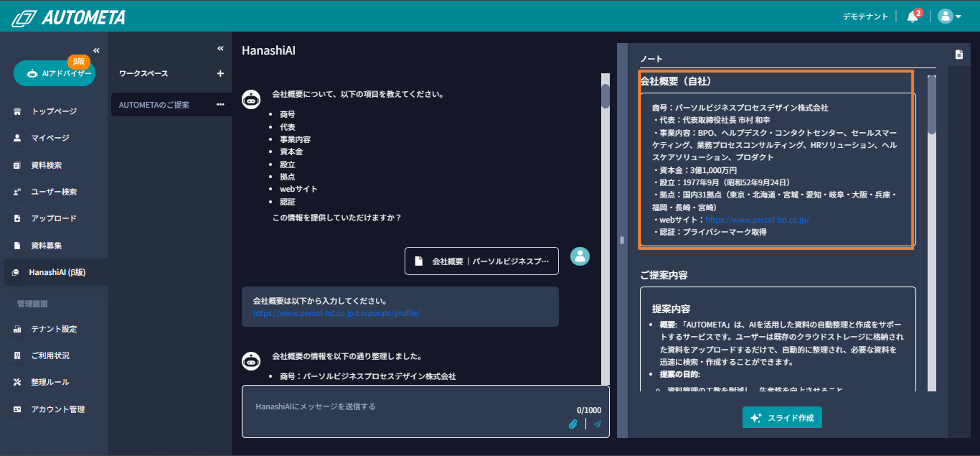Viewport: 980px width, 456px height.
Task: Open the user account avatar menu
Action: coord(950,16)
